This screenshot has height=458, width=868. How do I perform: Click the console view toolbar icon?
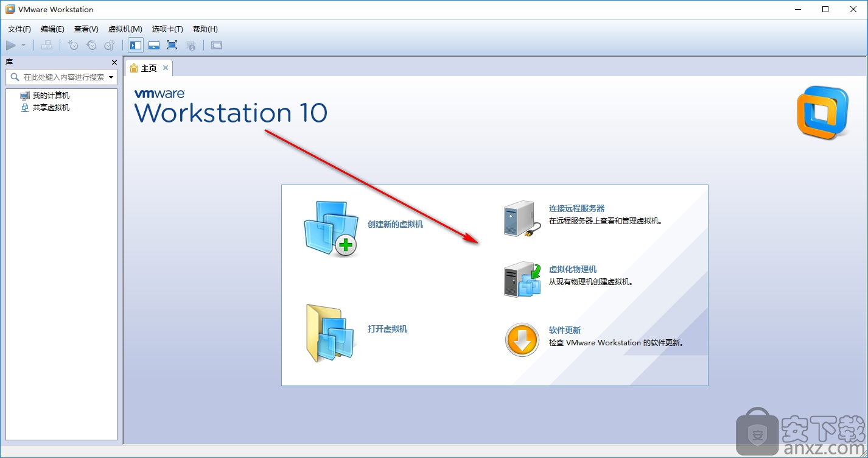pos(217,45)
